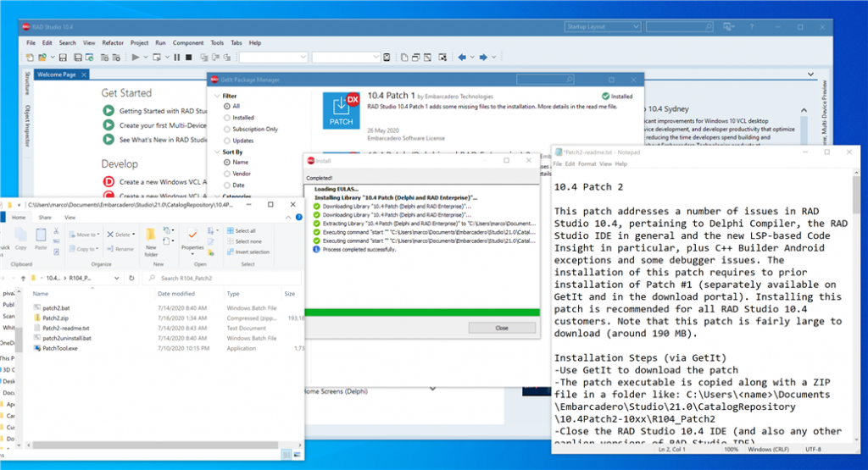Image resolution: width=868 pixels, height=470 pixels.
Task: Choose Sort By Vendor radio button
Action: [x=227, y=174]
